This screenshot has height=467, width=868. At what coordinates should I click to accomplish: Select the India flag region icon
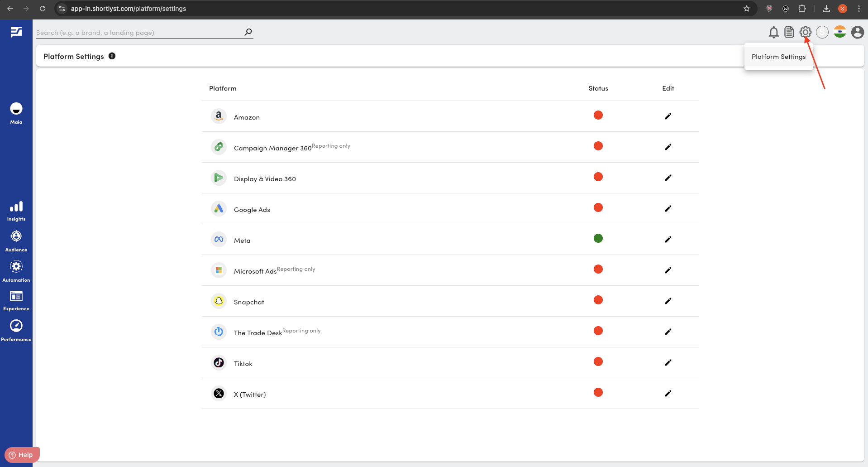click(x=840, y=32)
